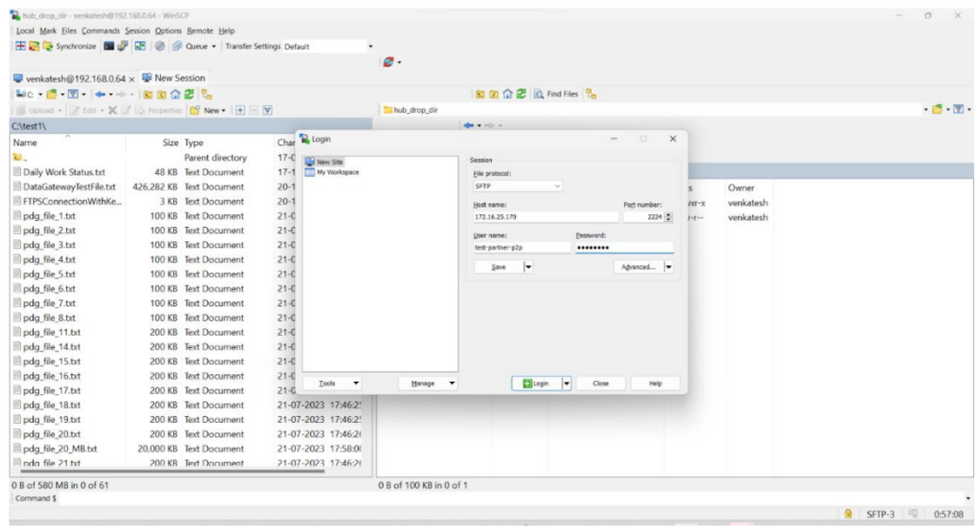Open the File protocol SFTP dropdown

(x=518, y=187)
